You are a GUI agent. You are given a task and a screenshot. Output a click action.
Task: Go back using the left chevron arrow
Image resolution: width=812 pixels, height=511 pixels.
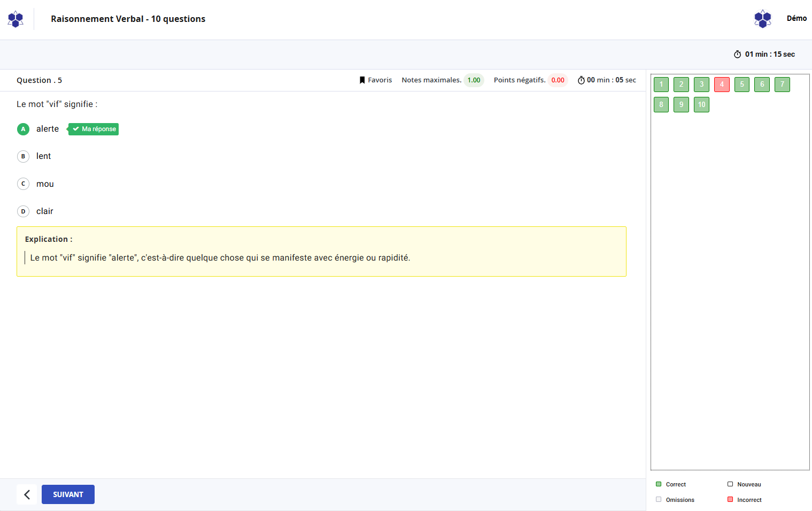[27, 494]
